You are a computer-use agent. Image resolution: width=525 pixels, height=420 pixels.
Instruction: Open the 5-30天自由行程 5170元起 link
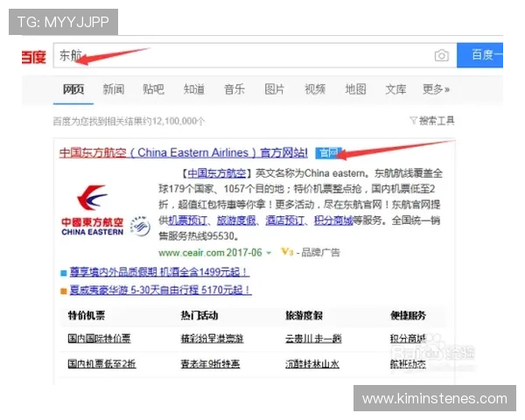point(161,290)
